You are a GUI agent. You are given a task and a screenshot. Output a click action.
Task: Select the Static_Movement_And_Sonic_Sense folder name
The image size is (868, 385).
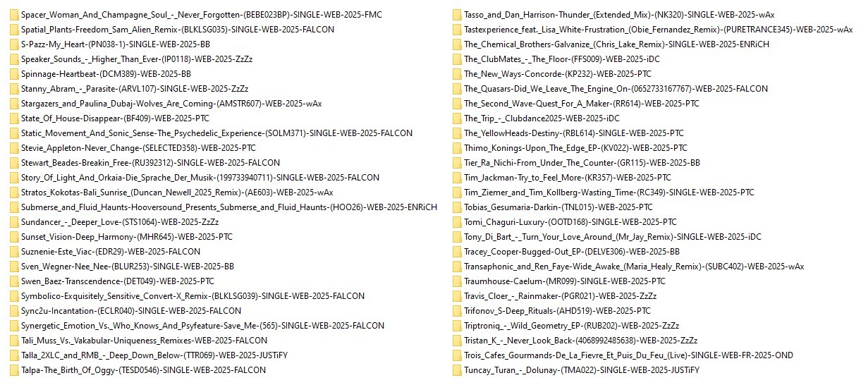click(x=217, y=133)
